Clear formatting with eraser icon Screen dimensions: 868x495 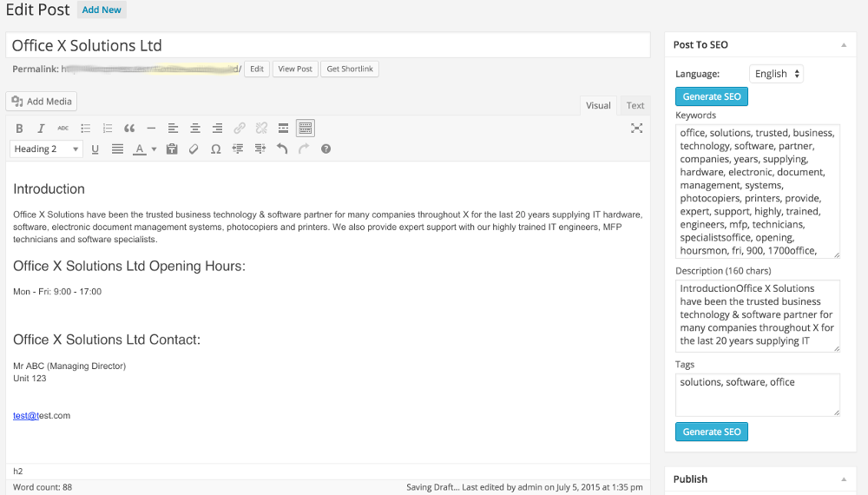point(194,149)
